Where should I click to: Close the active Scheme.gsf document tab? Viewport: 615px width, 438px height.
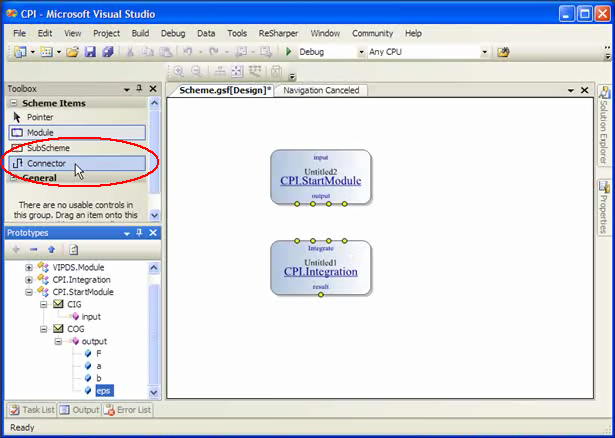click(x=584, y=90)
